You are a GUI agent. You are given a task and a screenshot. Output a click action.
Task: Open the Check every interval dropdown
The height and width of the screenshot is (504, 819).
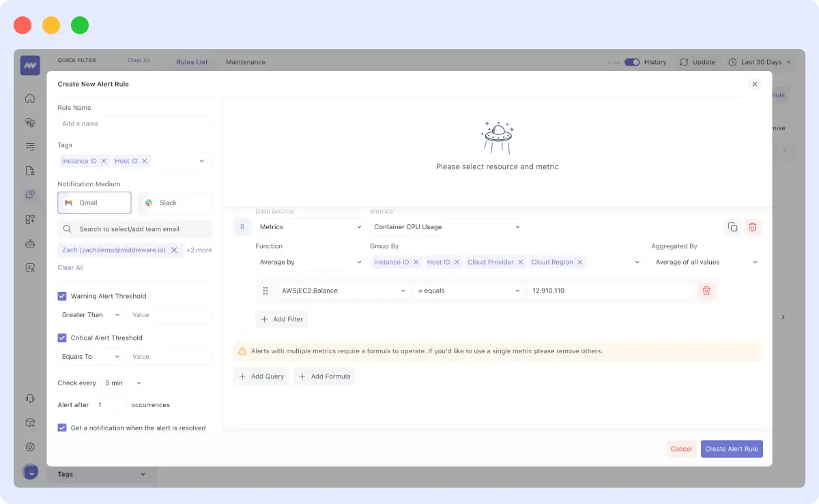(x=123, y=383)
